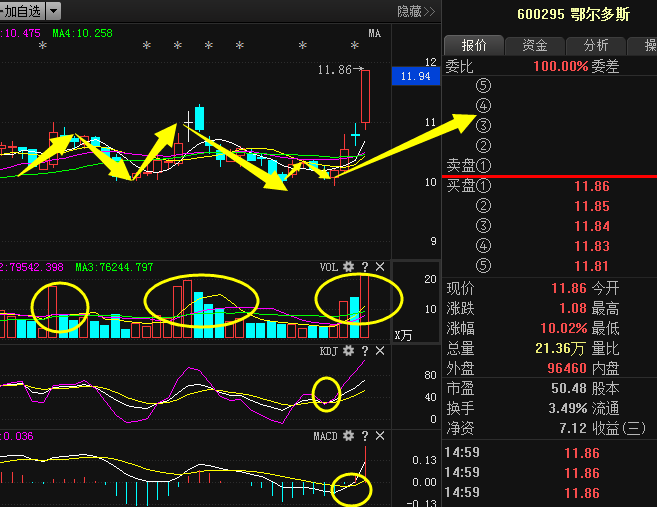Switch to the 报价 tab
657x507 pixels.
tap(474, 45)
